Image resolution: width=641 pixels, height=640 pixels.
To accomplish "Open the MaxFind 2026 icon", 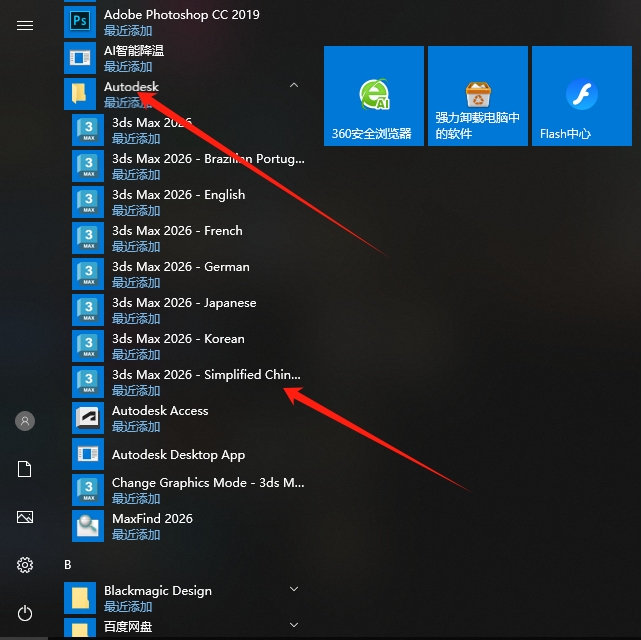I will [88, 525].
